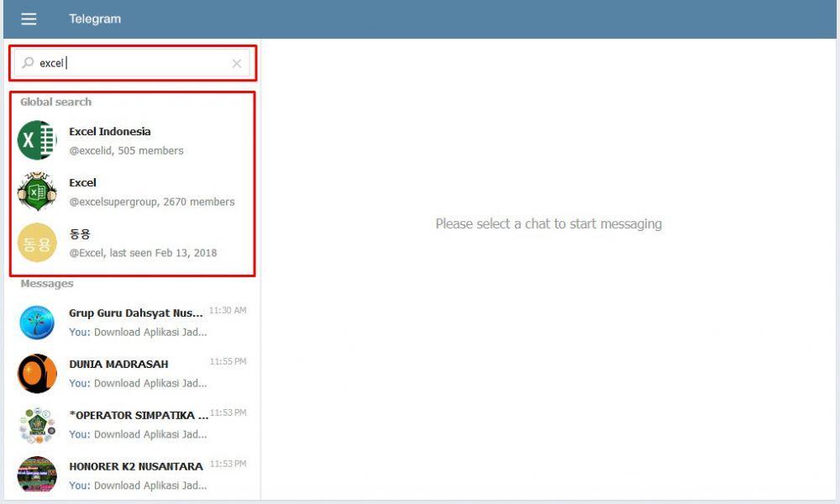
Task: Select the '*OPERATOR SIMPATIKA ...' chat title
Action: tap(139, 416)
